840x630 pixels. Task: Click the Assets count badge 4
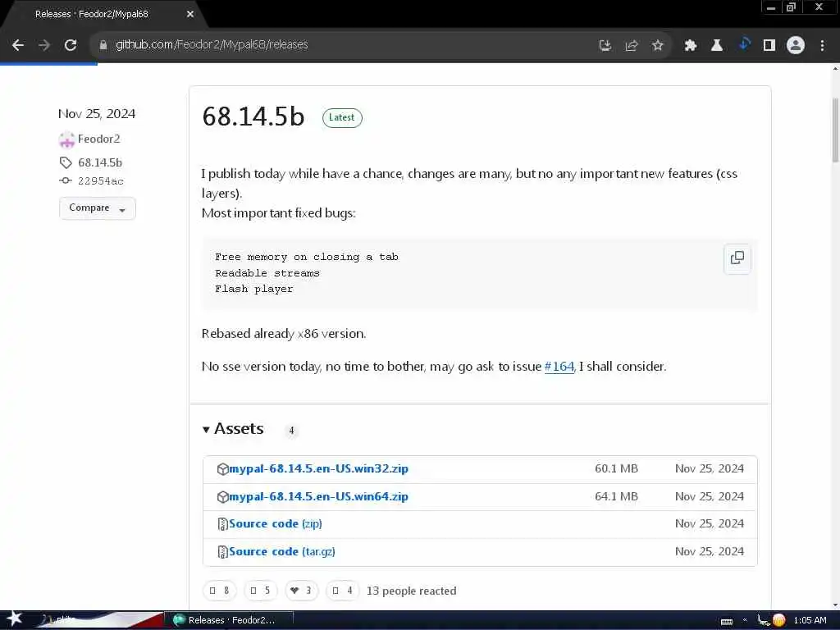291,430
